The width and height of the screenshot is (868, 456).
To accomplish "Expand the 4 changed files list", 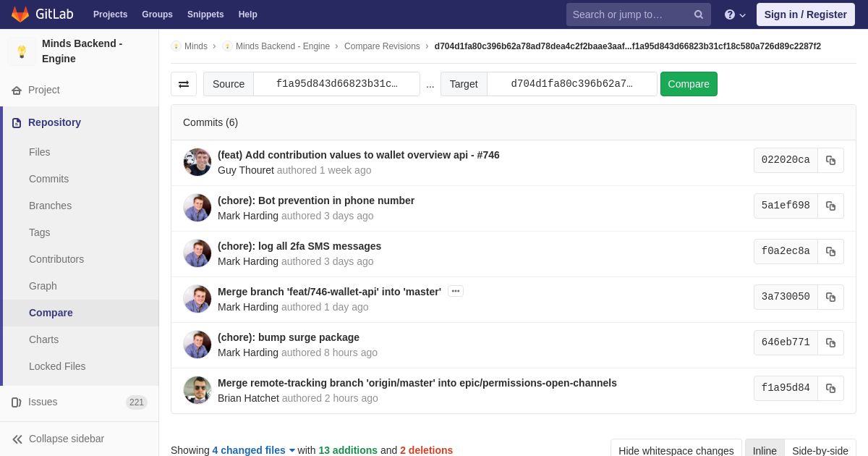I will coord(253,450).
